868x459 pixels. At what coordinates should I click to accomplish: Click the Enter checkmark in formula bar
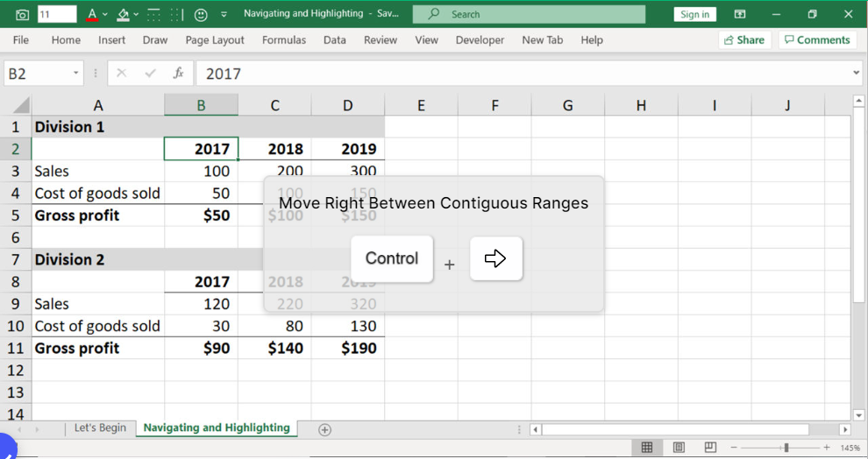pyautogui.click(x=150, y=73)
